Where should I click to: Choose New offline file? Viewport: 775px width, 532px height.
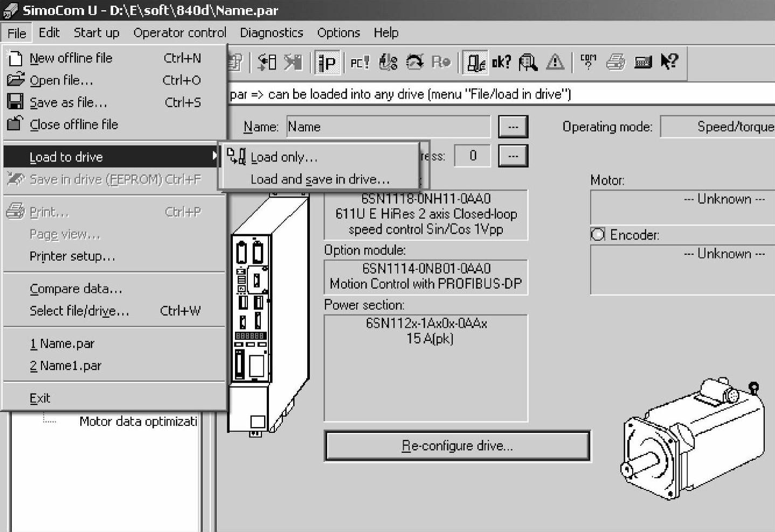point(114,58)
